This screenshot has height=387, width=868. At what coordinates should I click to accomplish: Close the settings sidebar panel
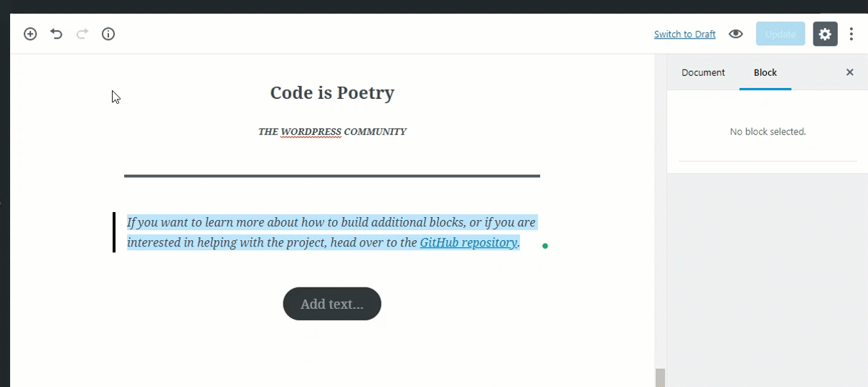tap(850, 72)
